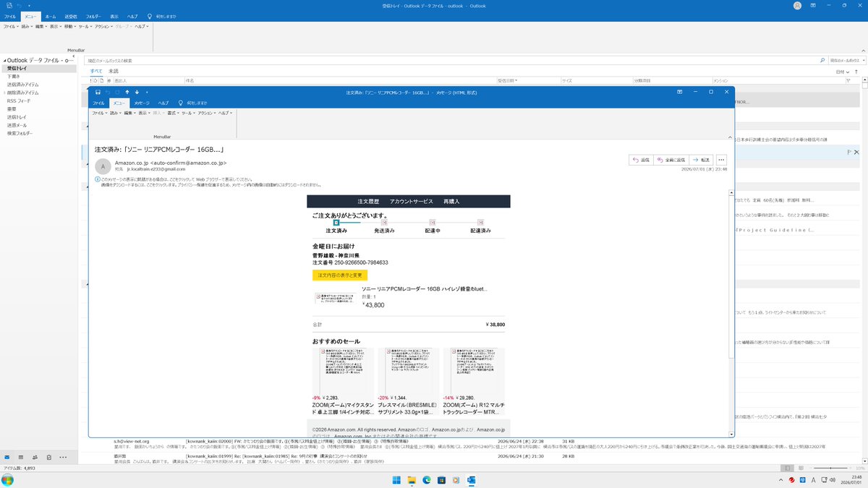
Task: Select RSS フィード folder
Action: (18, 101)
